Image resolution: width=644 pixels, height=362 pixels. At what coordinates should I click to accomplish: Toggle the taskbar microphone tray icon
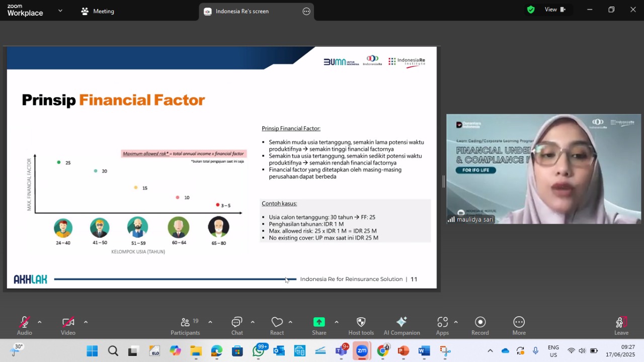(x=535, y=350)
